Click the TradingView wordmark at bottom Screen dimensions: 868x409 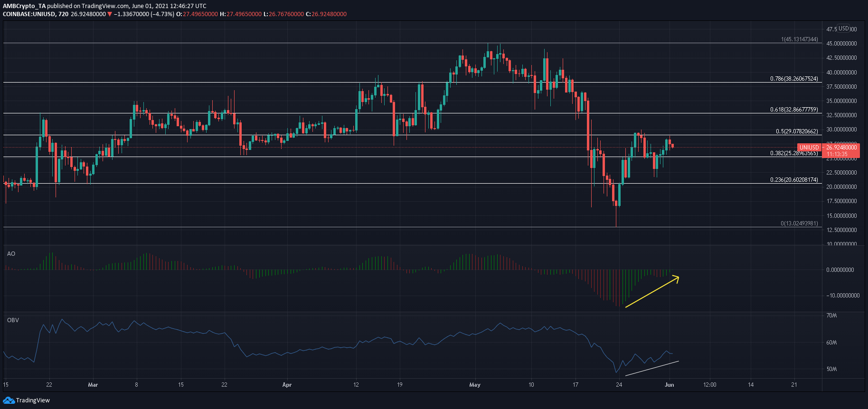click(x=33, y=400)
